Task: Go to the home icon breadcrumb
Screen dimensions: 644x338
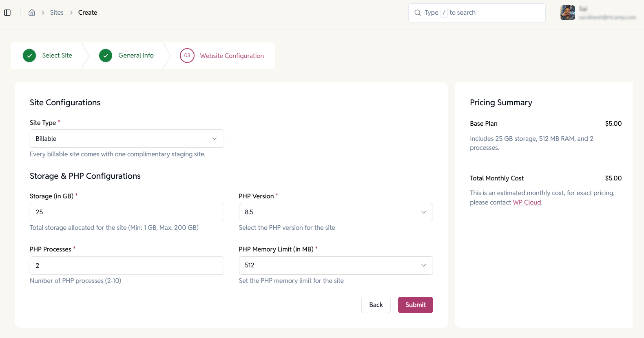Action: tap(32, 13)
